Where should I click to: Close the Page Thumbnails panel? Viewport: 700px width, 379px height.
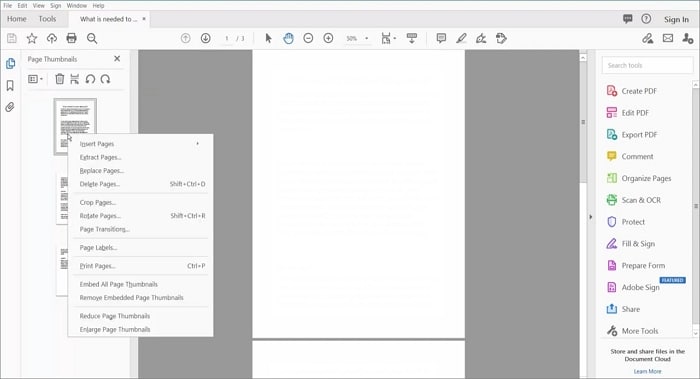pyautogui.click(x=117, y=58)
